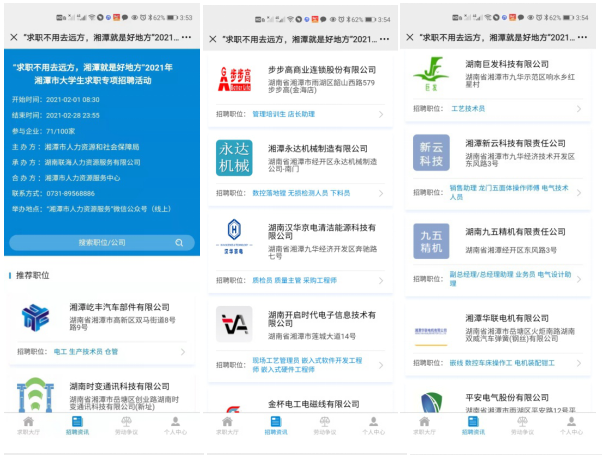Open job link 质检员 质量主管 采购工程师

pyautogui.click(x=294, y=280)
